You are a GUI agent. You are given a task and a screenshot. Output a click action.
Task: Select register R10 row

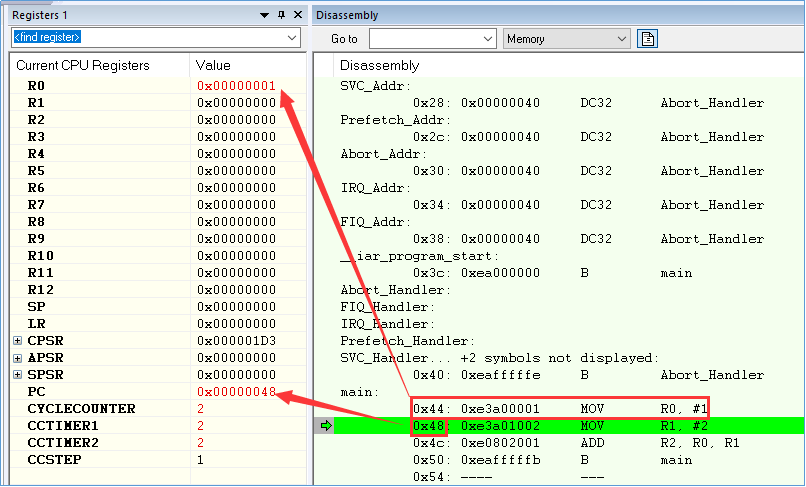[x=158, y=255]
